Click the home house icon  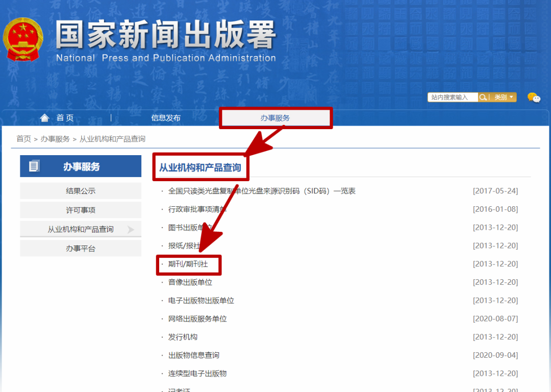tap(45, 118)
